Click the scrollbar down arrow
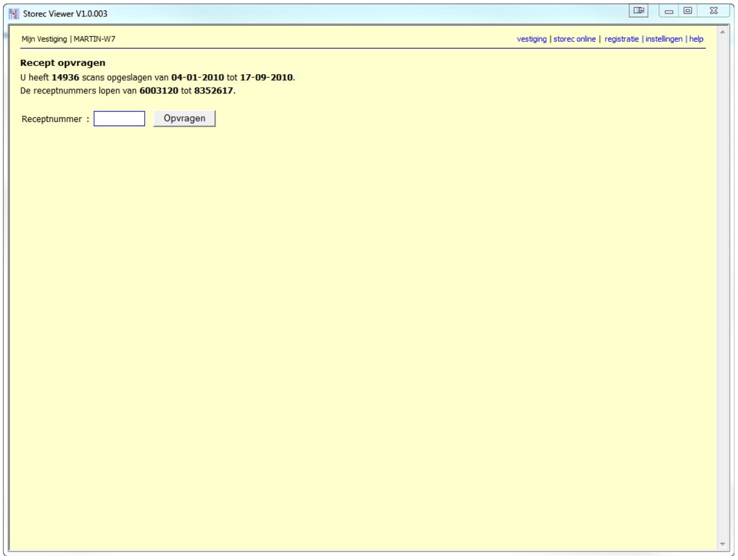Image resolution: width=738 pixels, height=560 pixels. point(724,544)
